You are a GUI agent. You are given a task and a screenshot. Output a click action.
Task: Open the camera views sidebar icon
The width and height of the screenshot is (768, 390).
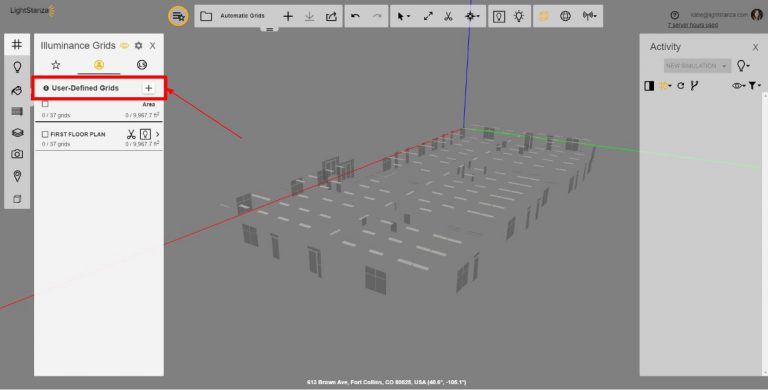[17, 154]
